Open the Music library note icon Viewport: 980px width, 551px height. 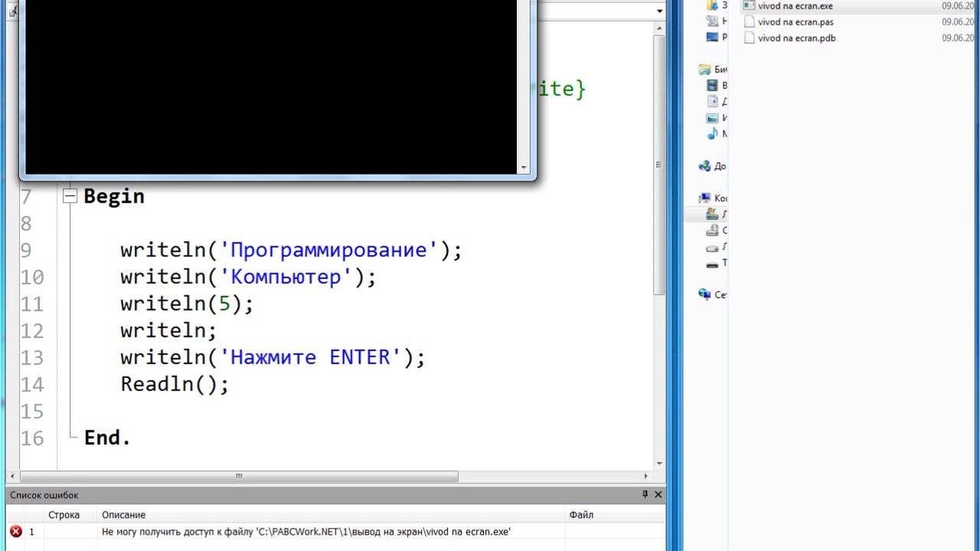[x=713, y=134]
